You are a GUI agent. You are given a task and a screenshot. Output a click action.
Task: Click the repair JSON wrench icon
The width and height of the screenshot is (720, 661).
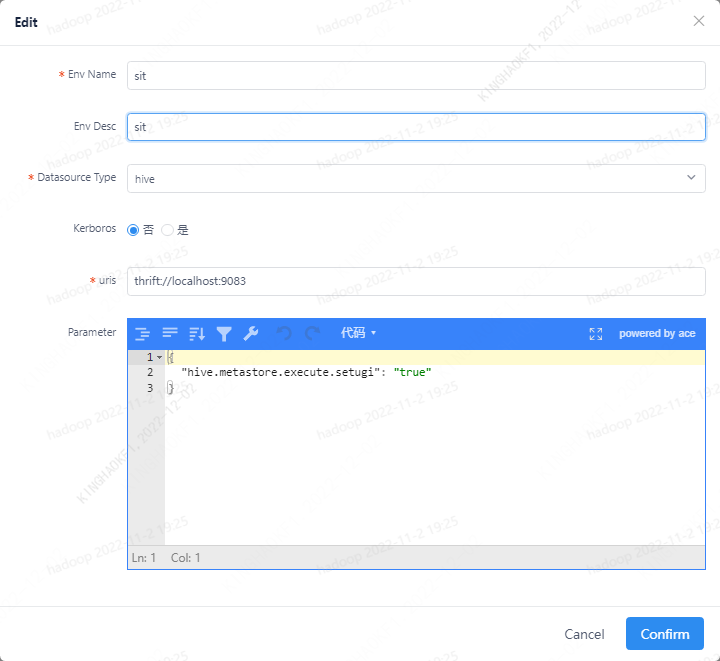click(251, 333)
